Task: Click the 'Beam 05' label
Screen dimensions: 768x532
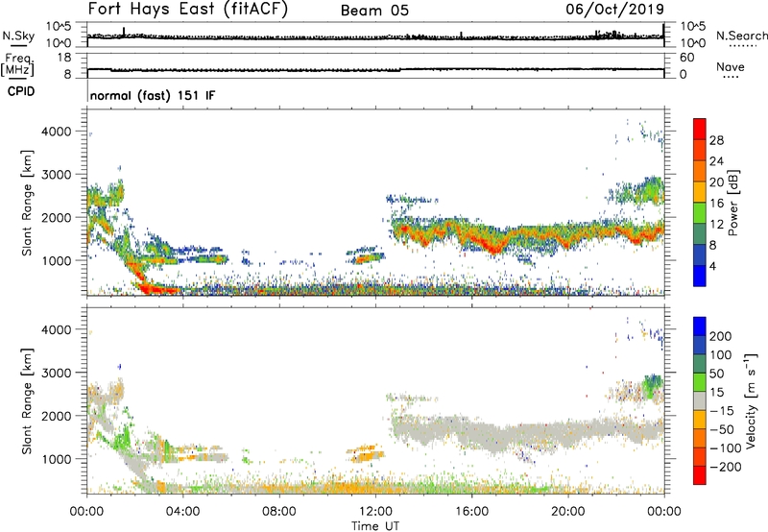Action: tap(374, 11)
